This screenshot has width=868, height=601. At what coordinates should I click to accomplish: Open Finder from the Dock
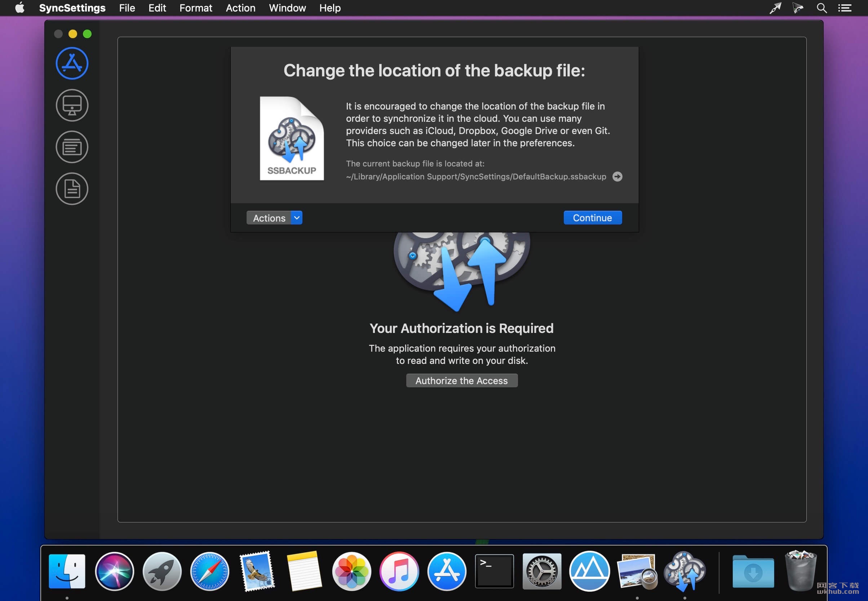pos(67,571)
